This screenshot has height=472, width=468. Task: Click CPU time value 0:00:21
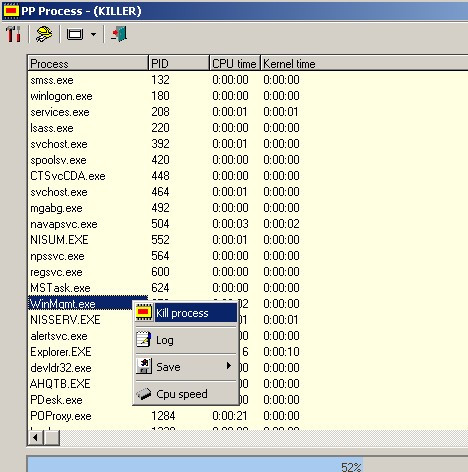pos(230,416)
